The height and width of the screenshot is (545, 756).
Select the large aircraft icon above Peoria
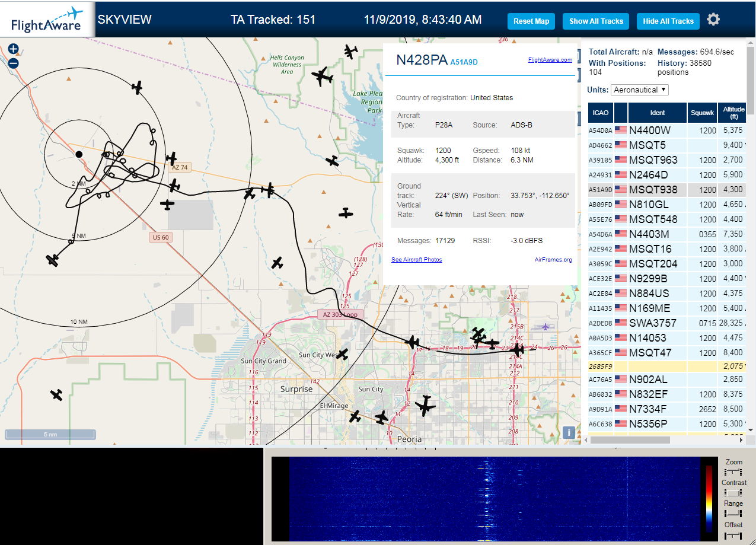425,406
